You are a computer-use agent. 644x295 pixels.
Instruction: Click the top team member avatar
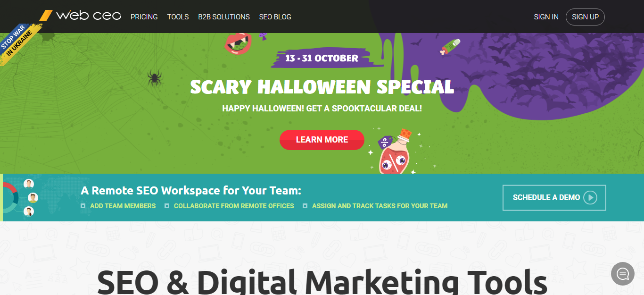[x=29, y=184]
